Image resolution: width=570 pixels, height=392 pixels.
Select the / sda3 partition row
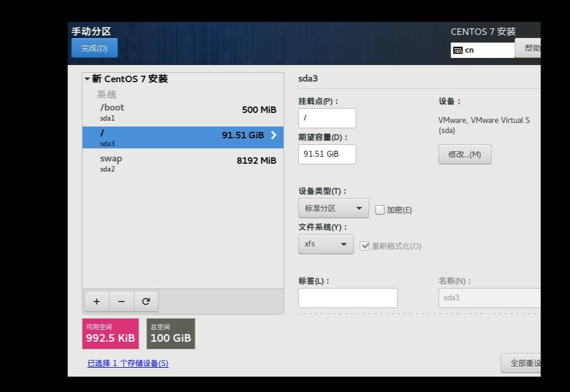click(183, 137)
